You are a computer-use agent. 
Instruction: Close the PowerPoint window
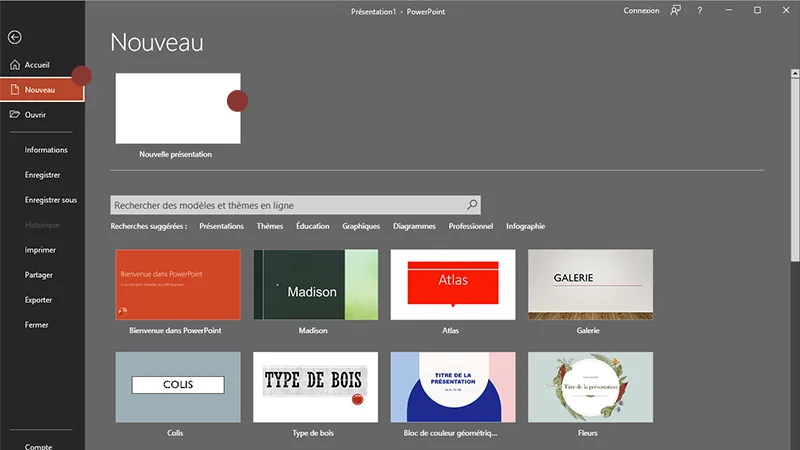786,10
